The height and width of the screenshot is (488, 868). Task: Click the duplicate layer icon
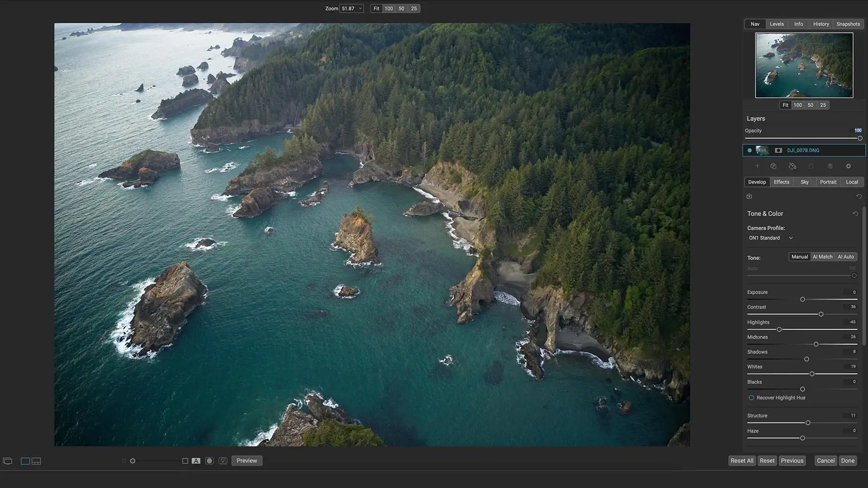774,166
